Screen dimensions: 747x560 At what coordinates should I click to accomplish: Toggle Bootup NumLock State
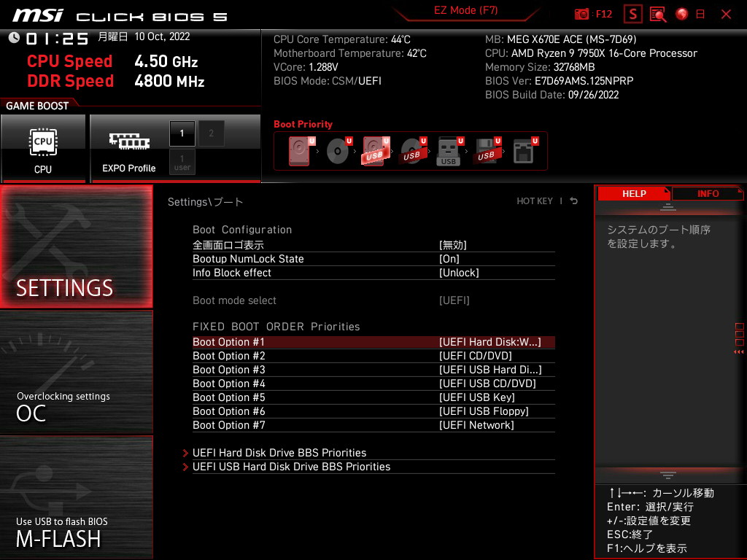click(x=373, y=259)
